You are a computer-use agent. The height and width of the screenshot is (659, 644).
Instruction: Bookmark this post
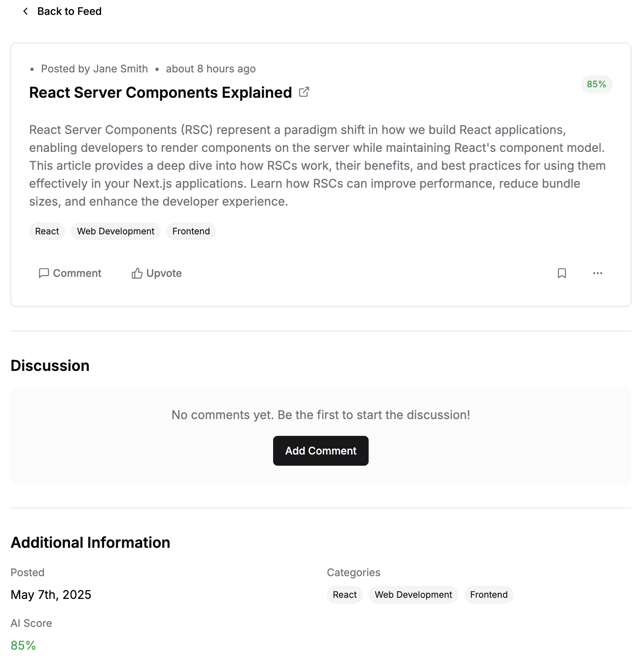click(x=562, y=273)
